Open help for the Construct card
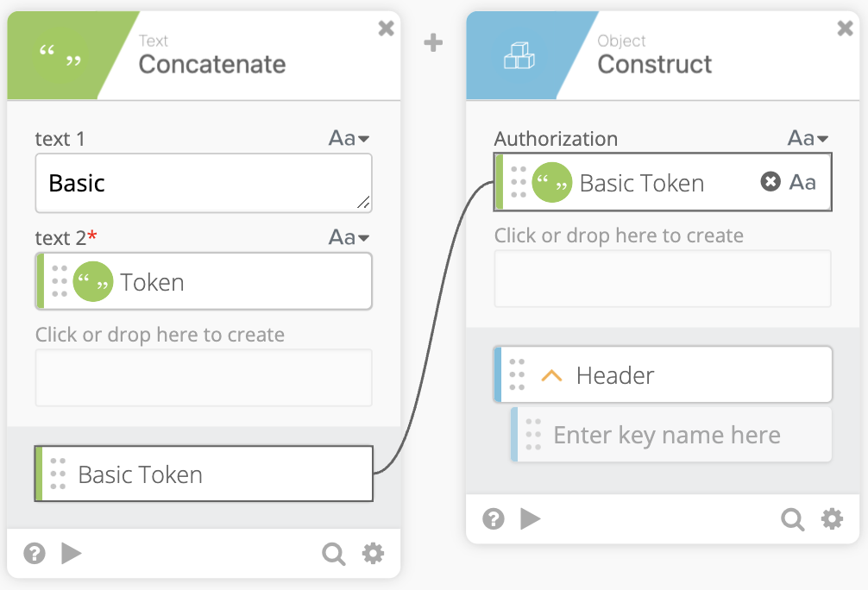Image resolution: width=868 pixels, height=590 pixels. coord(494,518)
